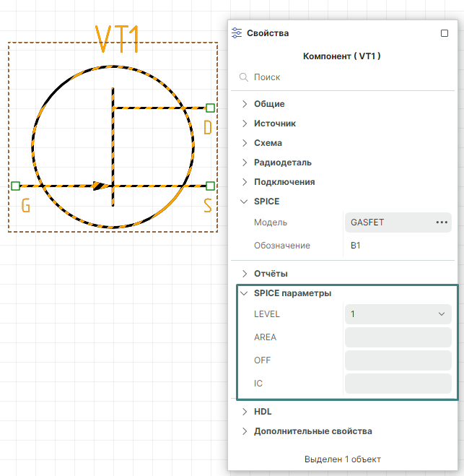Select the D pin connection square
This screenshot has height=476, width=464.
tap(210, 108)
